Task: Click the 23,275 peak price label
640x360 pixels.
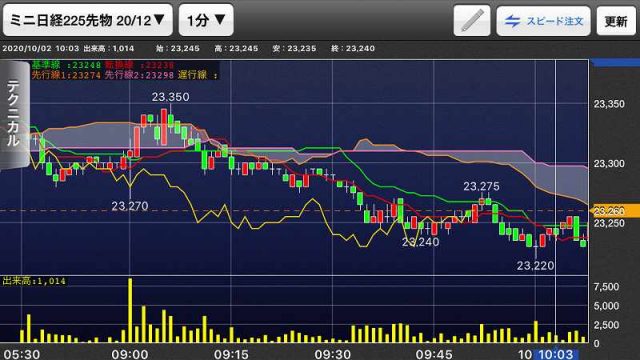Action: pyautogui.click(x=481, y=187)
